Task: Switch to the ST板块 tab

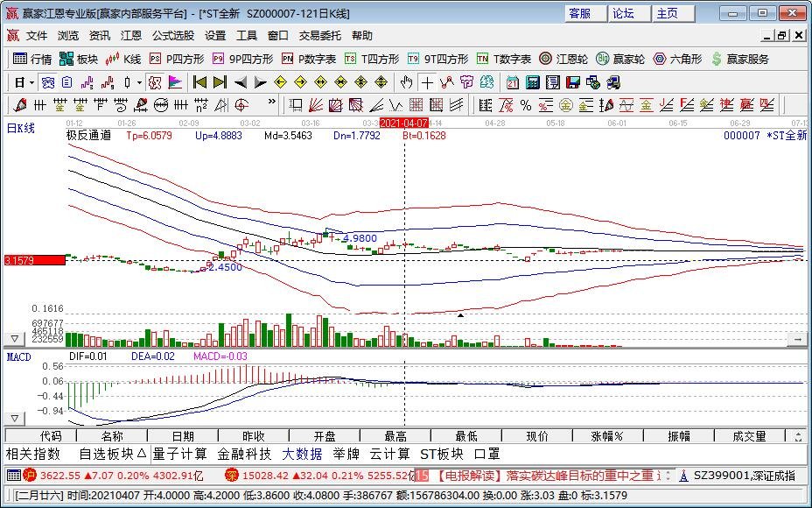Action: 442,454
